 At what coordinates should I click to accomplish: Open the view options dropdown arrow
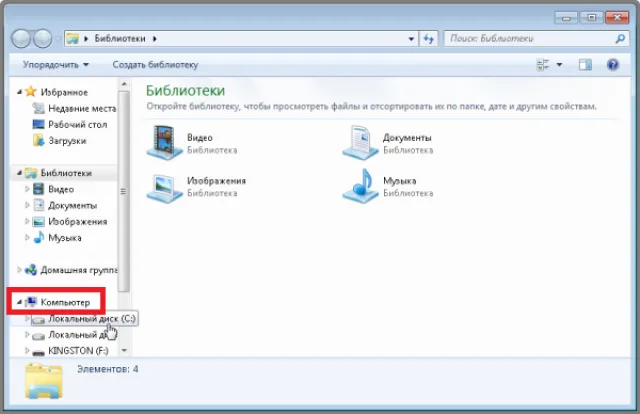coord(559,65)
